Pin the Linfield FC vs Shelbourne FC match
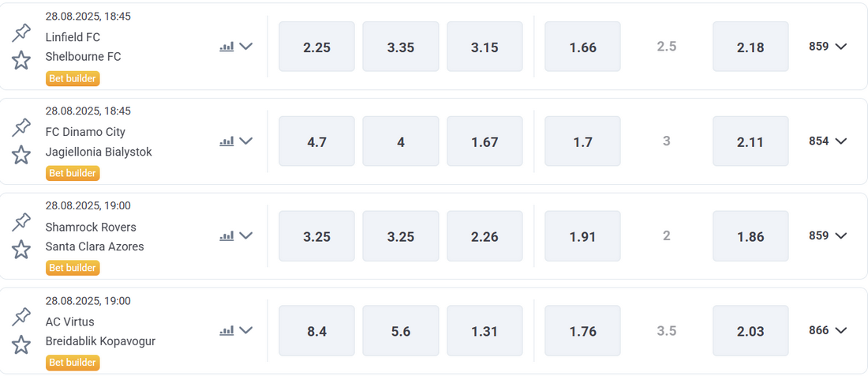Screen dimensions: 868x380 (x=21, y=32)
